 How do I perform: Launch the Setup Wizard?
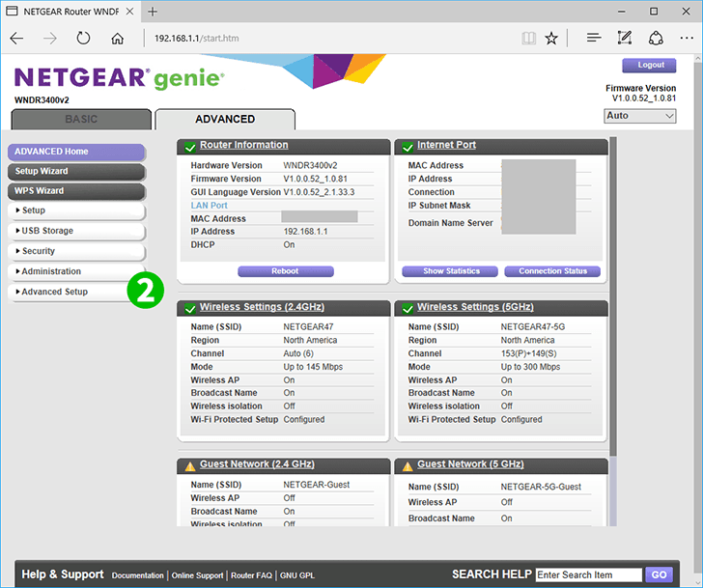[x=76, y=171]
